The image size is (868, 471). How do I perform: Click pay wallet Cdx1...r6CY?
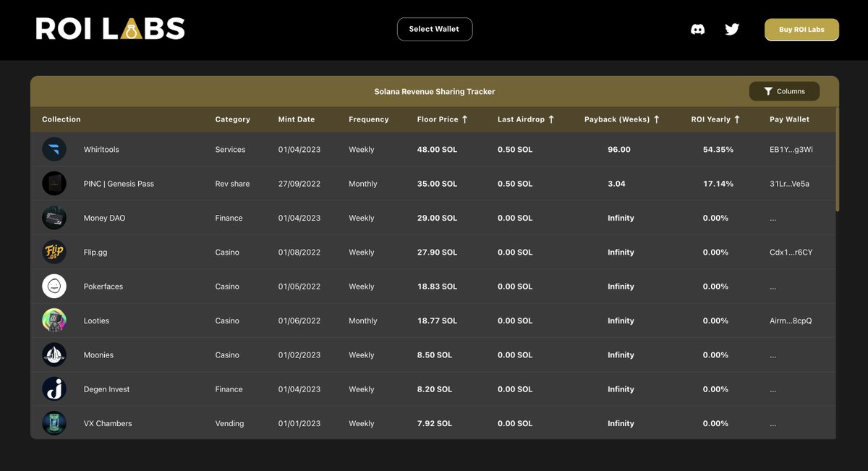(791, 253)
